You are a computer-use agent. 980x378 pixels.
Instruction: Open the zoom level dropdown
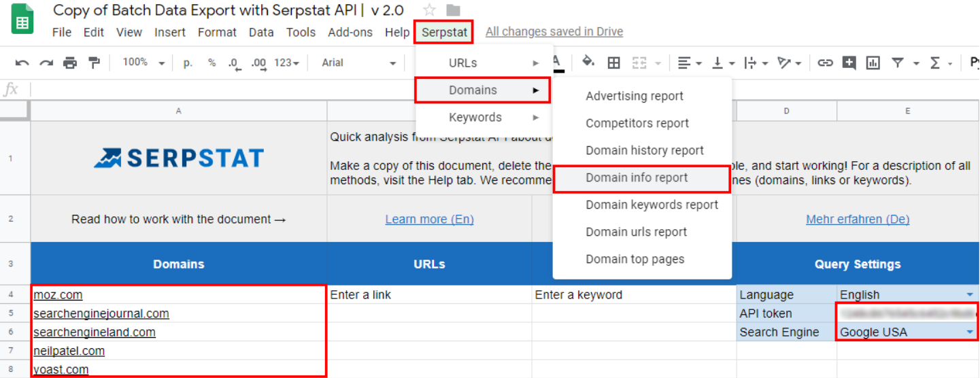(143, 63)
